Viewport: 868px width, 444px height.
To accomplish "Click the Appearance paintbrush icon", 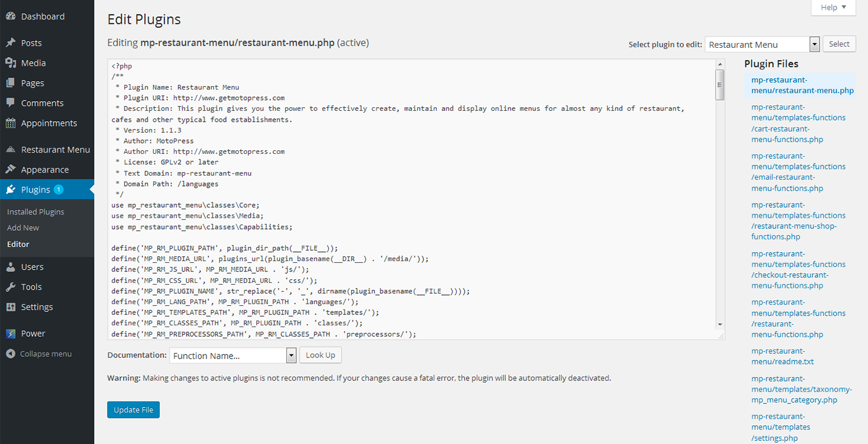I will [x=11, y=170].
